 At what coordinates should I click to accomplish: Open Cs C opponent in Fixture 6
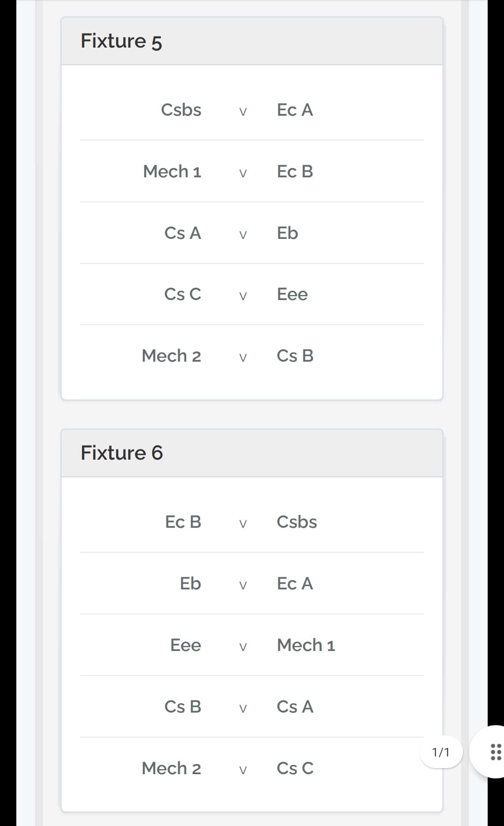(295, 769)
